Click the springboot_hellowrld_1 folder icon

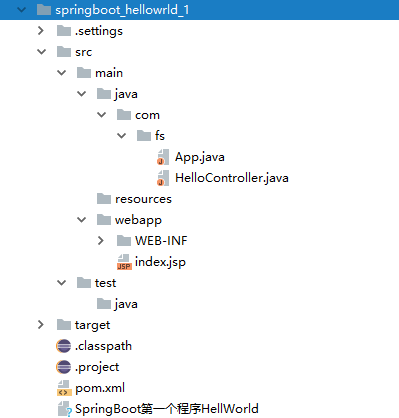[x=44, y=10]
